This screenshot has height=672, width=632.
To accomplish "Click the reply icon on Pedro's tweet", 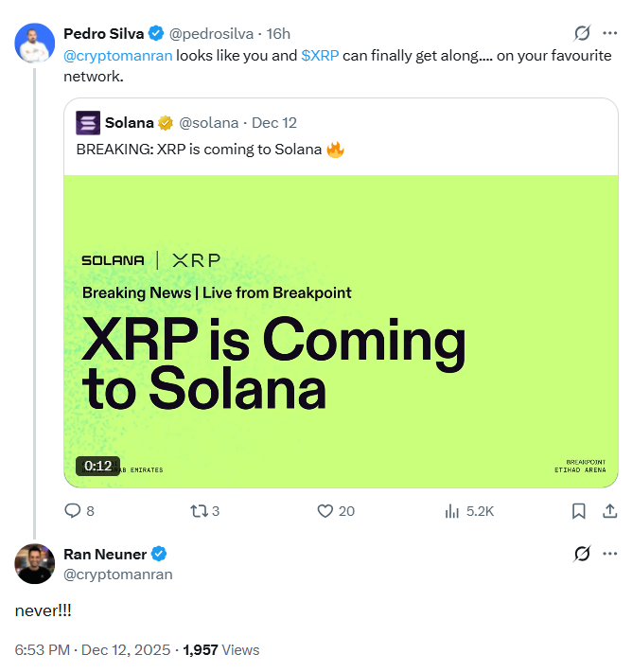I will coord(73,511).
